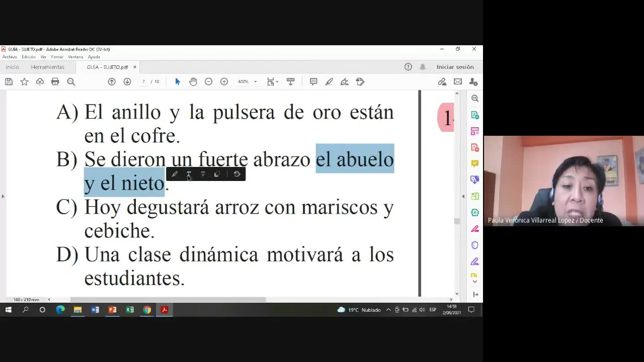Screen dimensions: 644x362
Task: Expand the left navigation pane arrow
Action: click(3, 196)
